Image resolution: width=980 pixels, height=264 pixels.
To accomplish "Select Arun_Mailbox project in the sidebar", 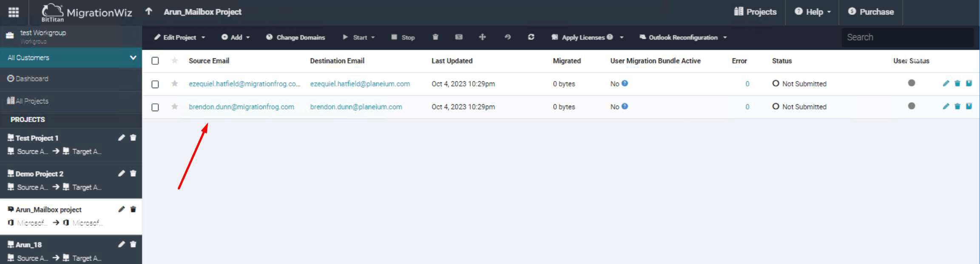I will click(48, 209).
